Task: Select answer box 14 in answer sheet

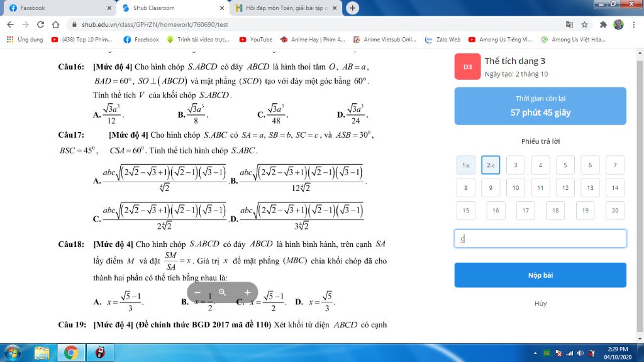Action: 615,187
